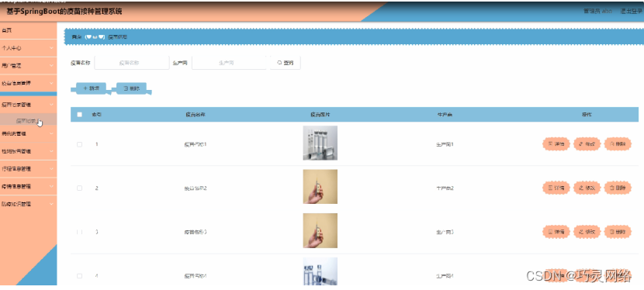This screenshot has height=290, width=644.
Task: Select the highlighted sidebar submenu item under cursor
Action: (29, 121)
